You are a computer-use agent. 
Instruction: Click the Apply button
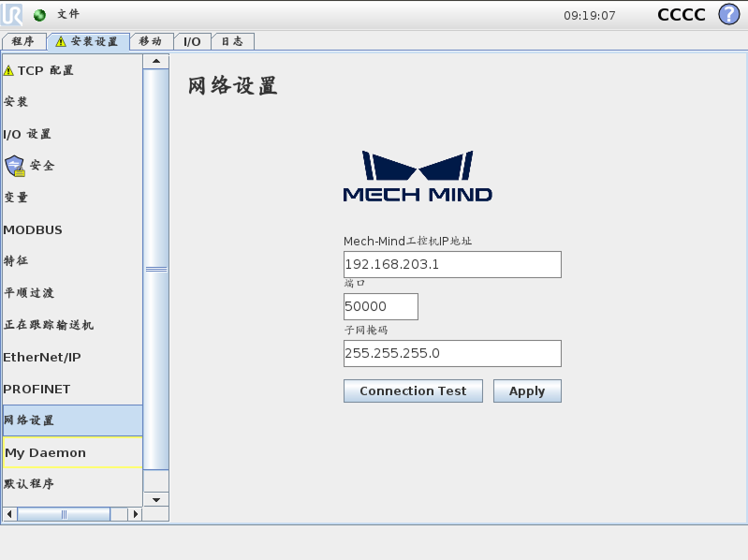coord(527,391)
